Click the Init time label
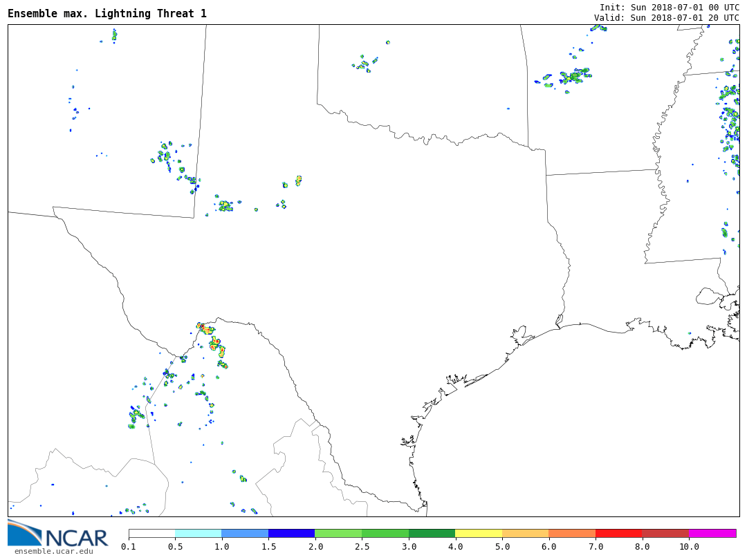 tap(669, 7)
